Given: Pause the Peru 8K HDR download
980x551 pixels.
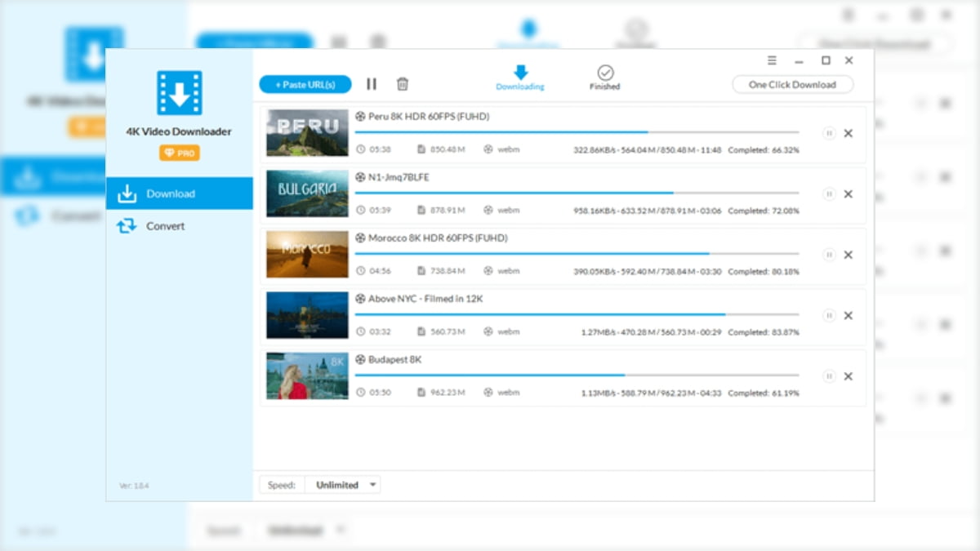Looking at the screenshot, I should pos(830,134).
